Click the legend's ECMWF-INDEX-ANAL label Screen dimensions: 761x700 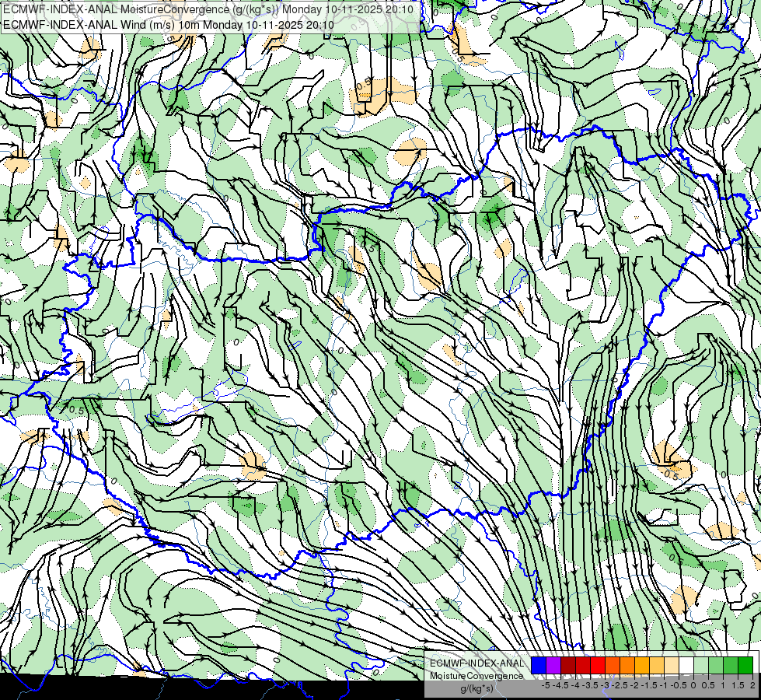point(476,663)
